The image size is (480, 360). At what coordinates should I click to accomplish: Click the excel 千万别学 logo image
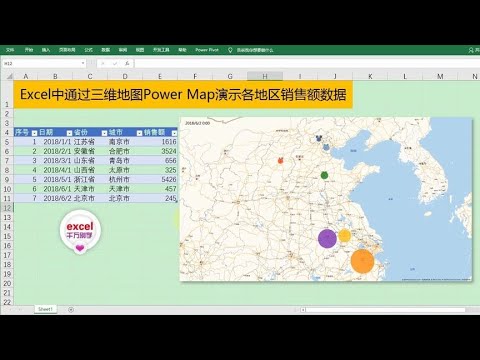click(x=80, y=232)
